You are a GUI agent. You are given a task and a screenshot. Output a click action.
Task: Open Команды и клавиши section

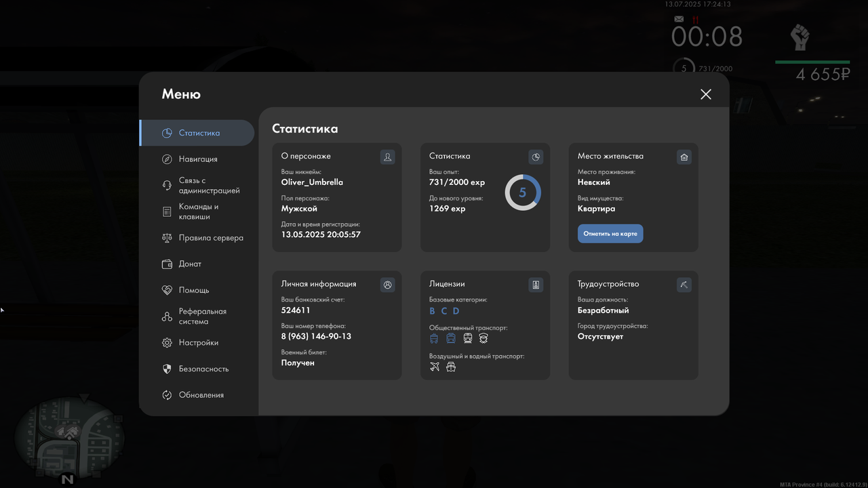(x=197, y=211)
